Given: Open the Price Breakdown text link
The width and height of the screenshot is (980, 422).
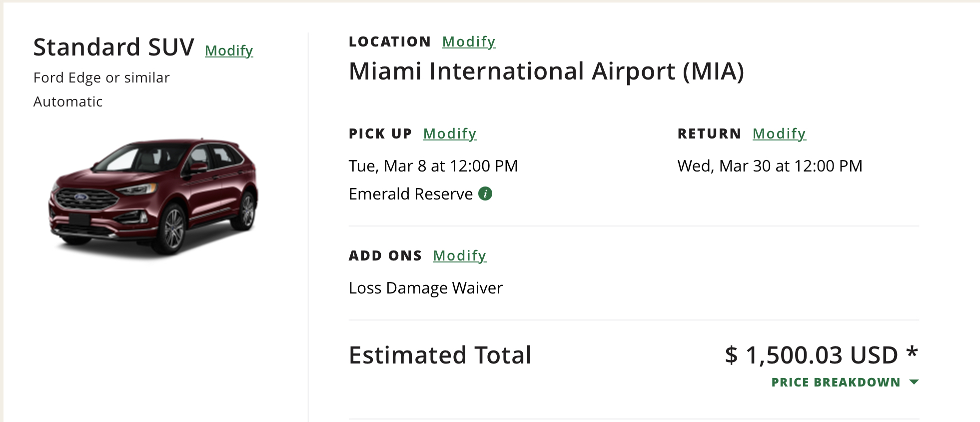Looking at the screenshot, I should click(x=835, y=382).
